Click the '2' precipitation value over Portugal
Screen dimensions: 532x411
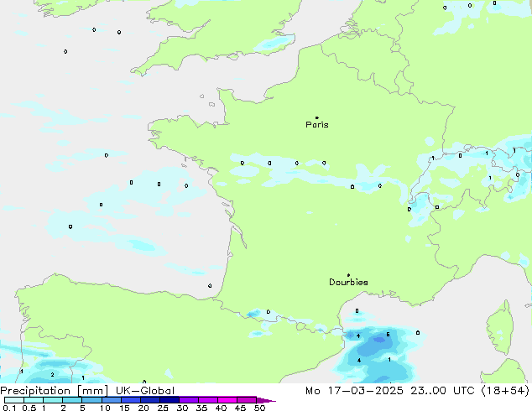[52, 375]
